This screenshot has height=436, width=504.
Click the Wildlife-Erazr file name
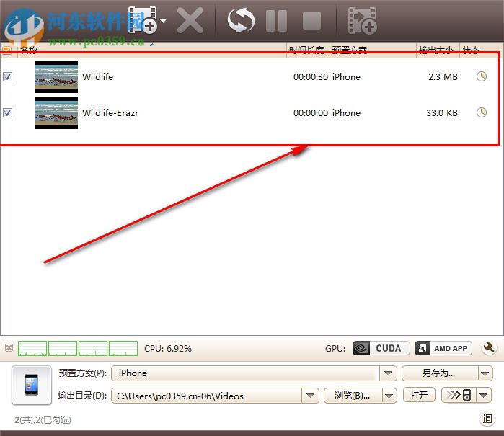pos(110,112)
